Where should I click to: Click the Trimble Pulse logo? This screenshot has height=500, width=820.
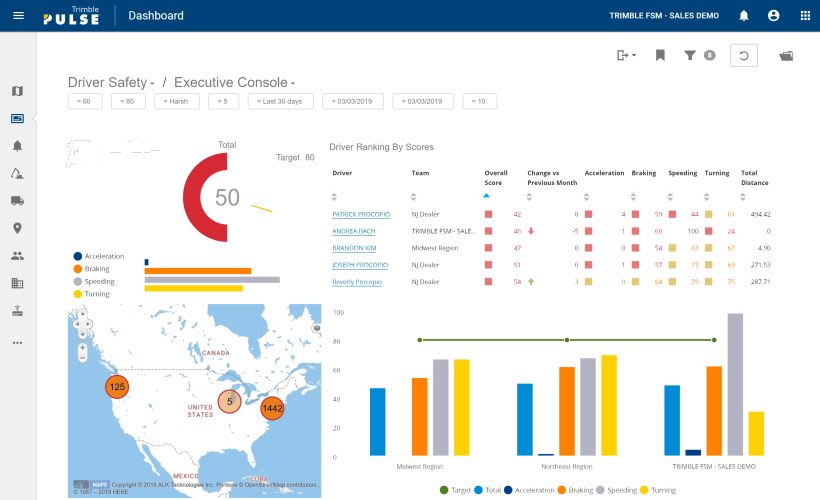pyautogui.click(x=71, y=16)
